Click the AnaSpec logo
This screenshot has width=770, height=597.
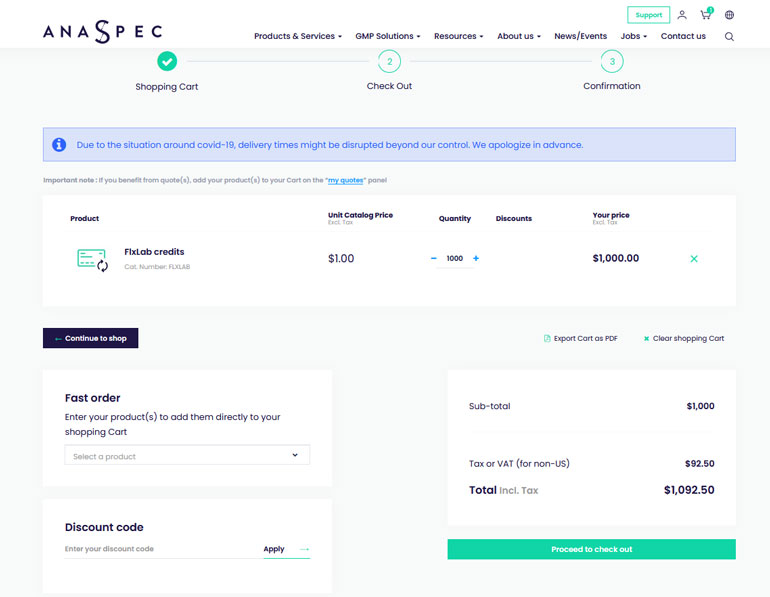tap(103, 31)
